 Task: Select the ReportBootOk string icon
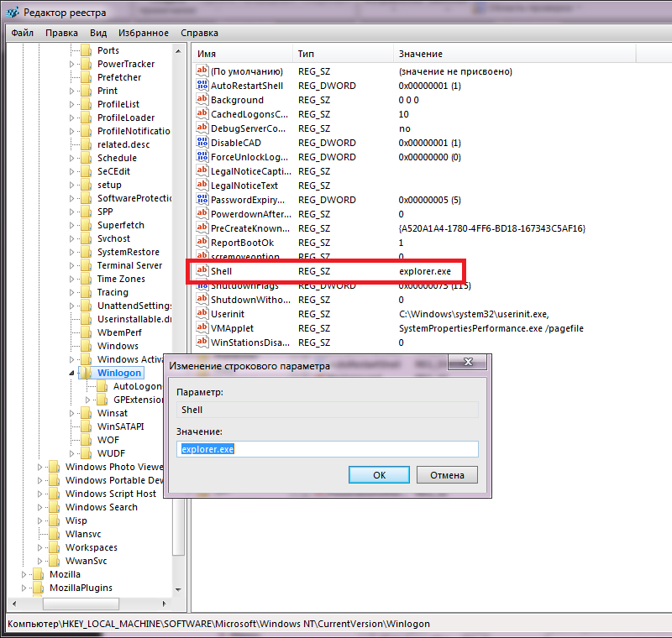tap(202, 242)
